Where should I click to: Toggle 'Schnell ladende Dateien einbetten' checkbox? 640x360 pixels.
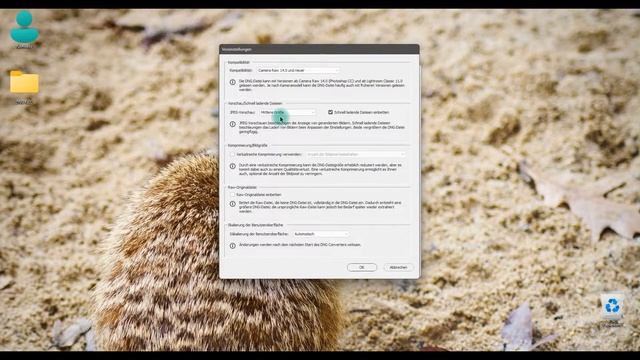click(x=330, y=112)
